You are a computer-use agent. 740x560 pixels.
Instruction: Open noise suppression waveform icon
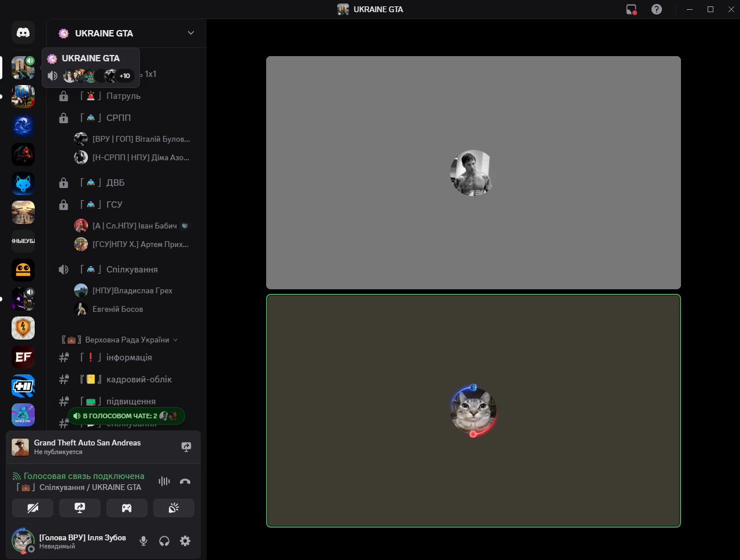pyautogui.click(x=164, y=481)
